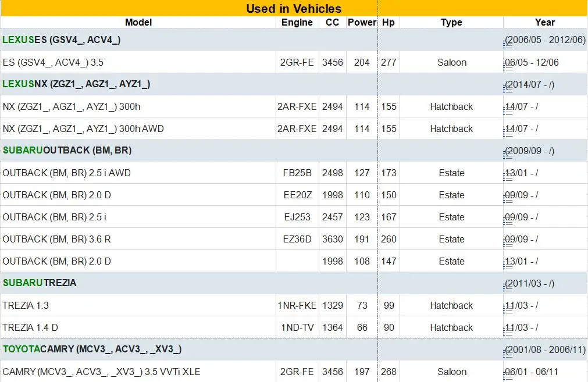
Task: Click the 1NR-FKE engine code
Action: pyautogui.click(x=297, y=305)
